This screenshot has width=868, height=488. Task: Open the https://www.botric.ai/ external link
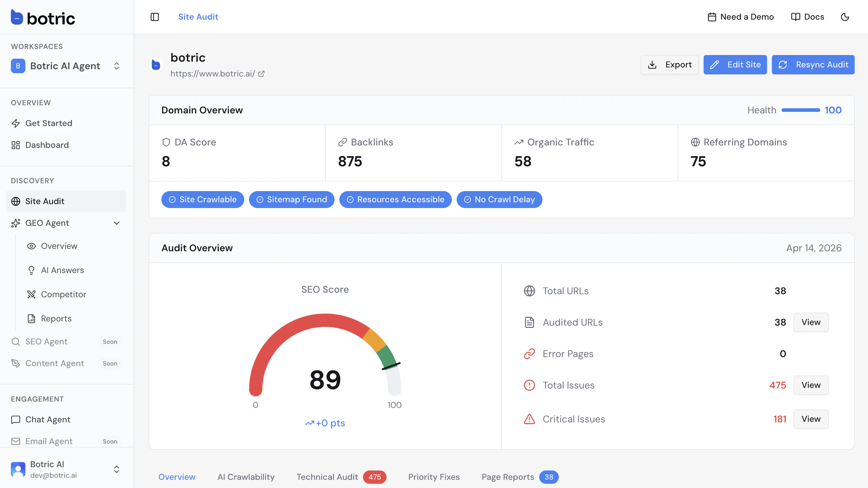[x=217, y=73]
